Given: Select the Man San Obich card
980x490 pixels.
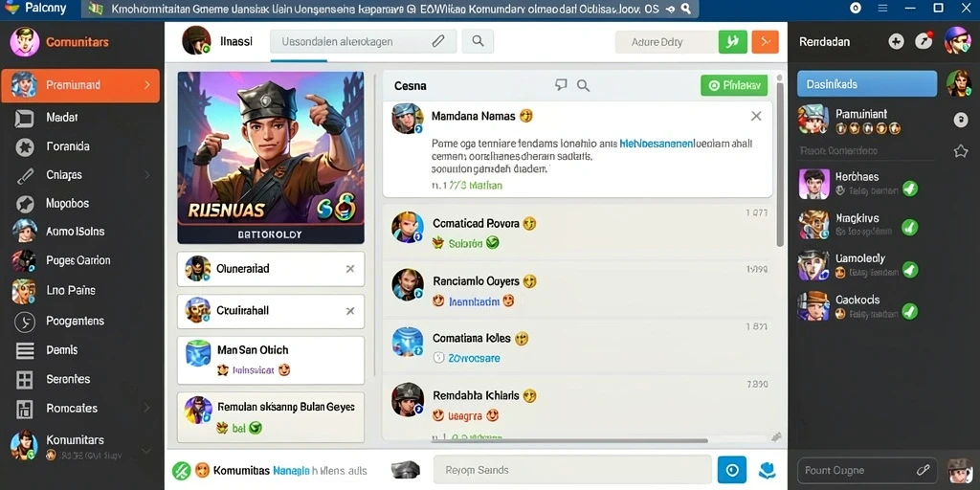Looking at the screenshot, I should (x=271, y=360).
